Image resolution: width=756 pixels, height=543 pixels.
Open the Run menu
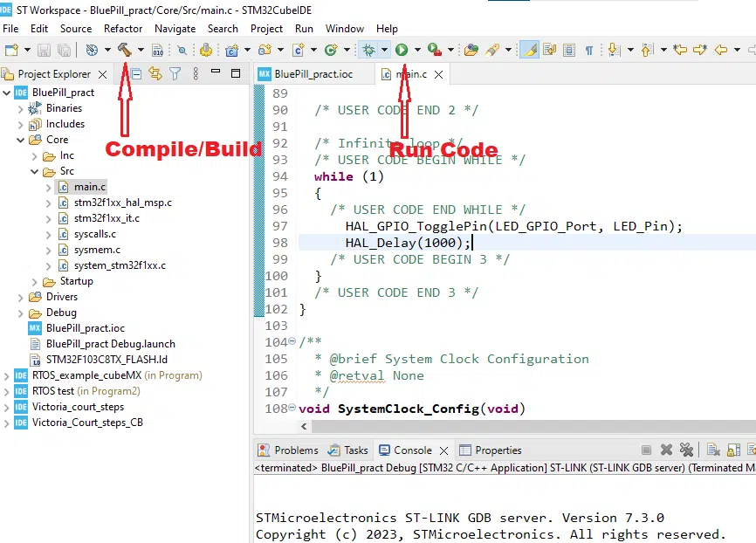tap(304, 29)
